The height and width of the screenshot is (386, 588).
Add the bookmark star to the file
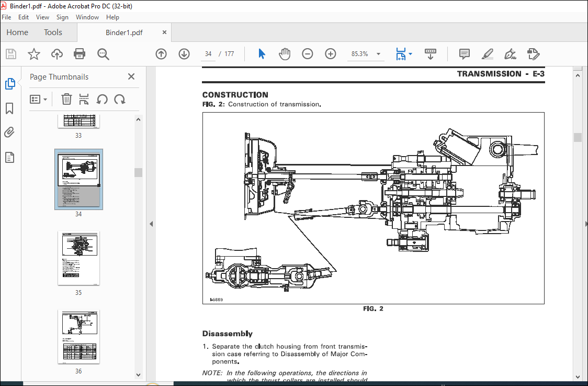34,54
